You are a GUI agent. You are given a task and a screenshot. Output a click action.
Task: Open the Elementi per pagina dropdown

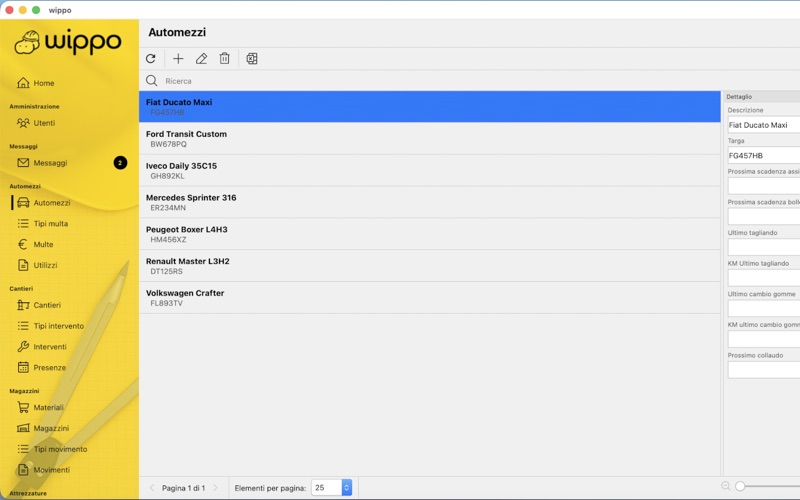332,488
